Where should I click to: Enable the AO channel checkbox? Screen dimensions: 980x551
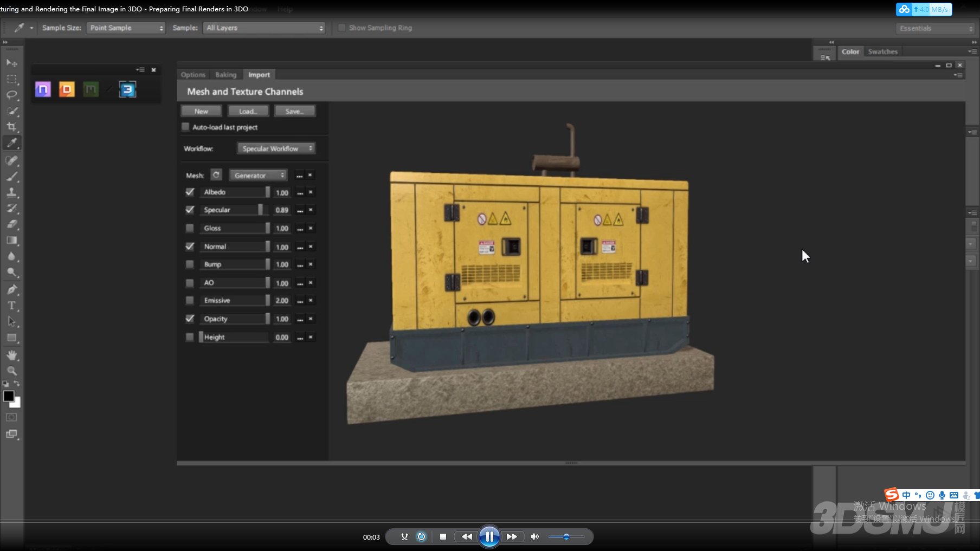pyautogui.click(x=190, y=283)
